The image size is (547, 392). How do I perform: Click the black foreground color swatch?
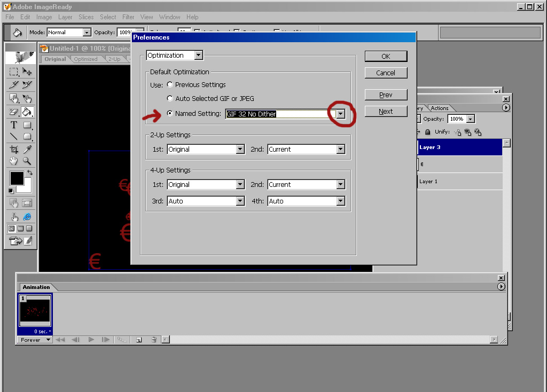tap(17, 178)
